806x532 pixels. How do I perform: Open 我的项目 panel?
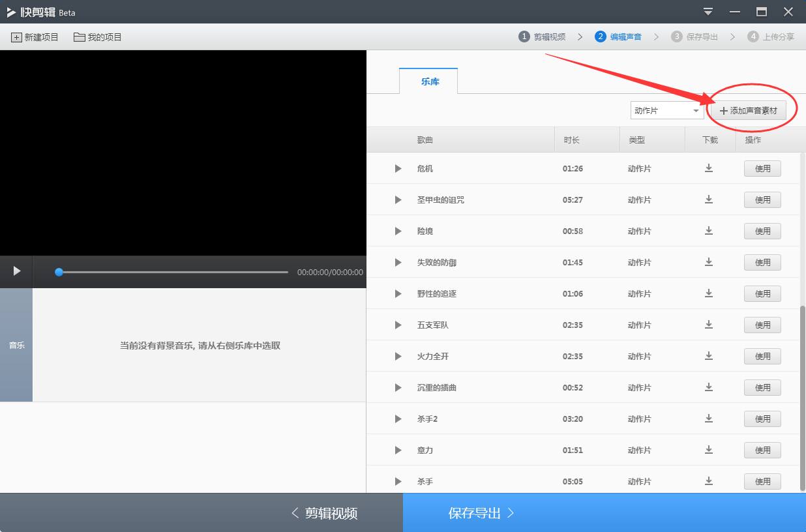[x=97, y=37]
